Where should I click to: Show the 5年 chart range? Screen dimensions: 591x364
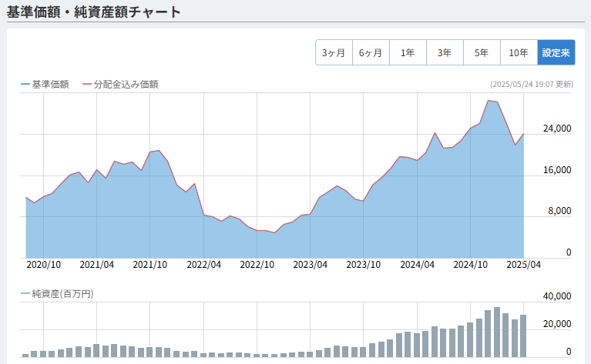pos(482,52)
